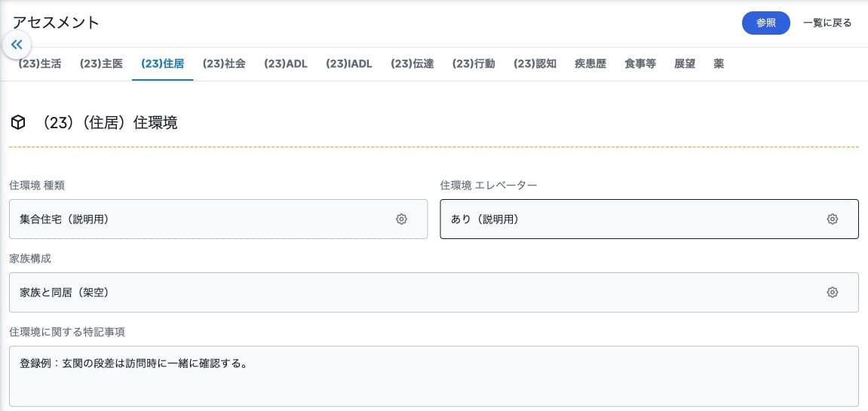
Task: Select the (23)住居 tab
Action: pyautogui.click(x=163, y=63)
